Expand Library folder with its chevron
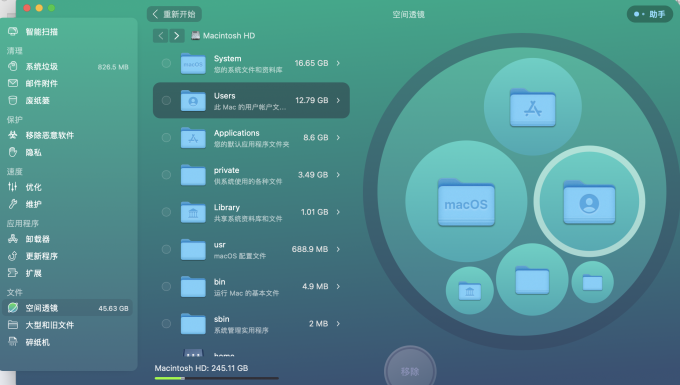This screenshot has width=680, height=385. (338, 212)
